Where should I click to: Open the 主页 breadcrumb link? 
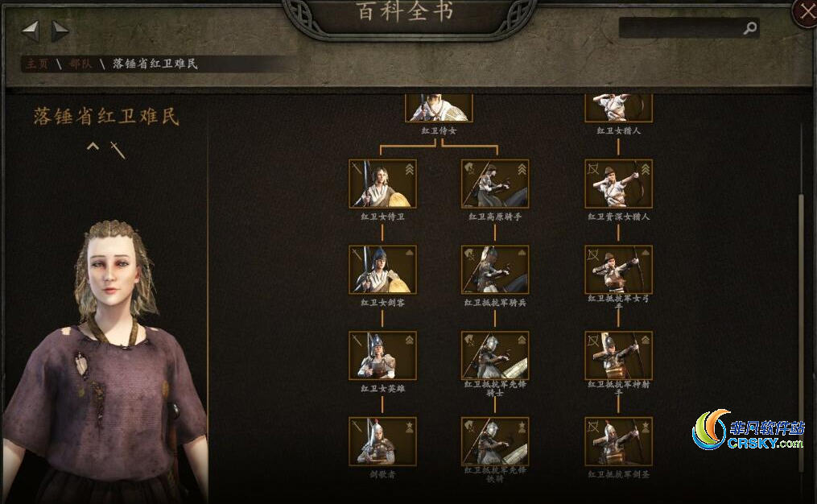click(x=37, y=64)
